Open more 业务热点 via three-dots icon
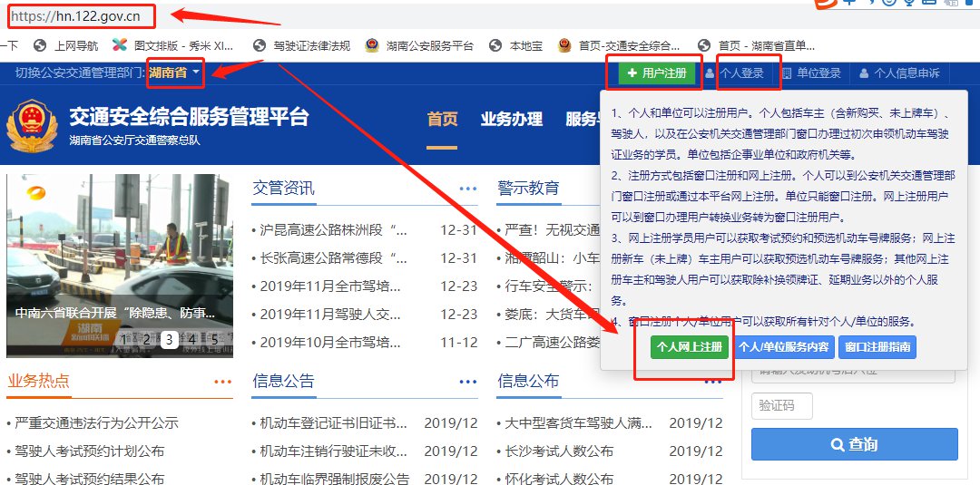Image resolution: width=980 pixels, height=485 pixels. click(223, 382)
